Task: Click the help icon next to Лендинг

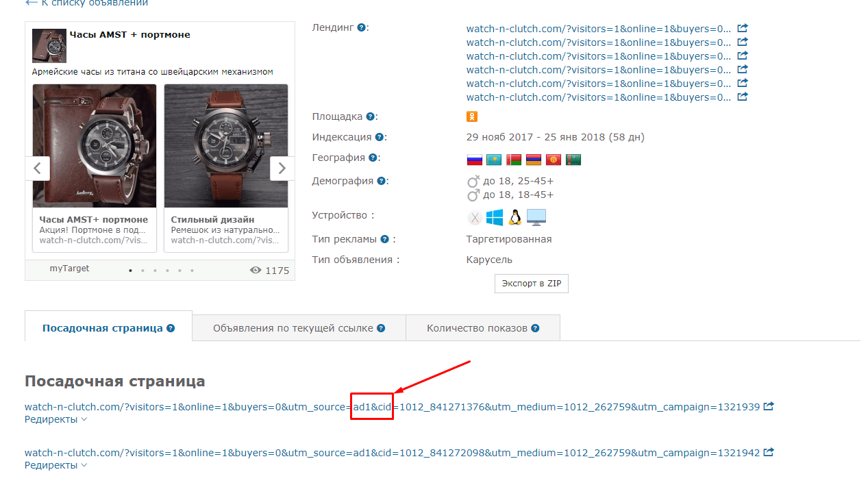Action: point(361,27)
